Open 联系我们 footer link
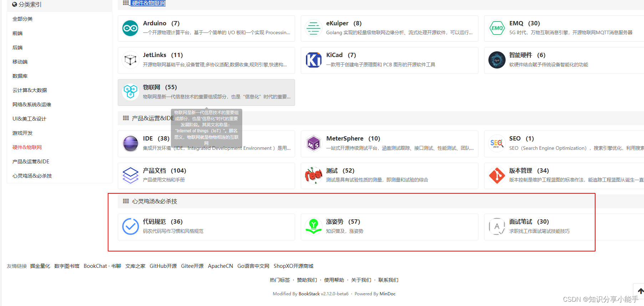The width and height of the screenshot is (644, 306). coord(388,280)
